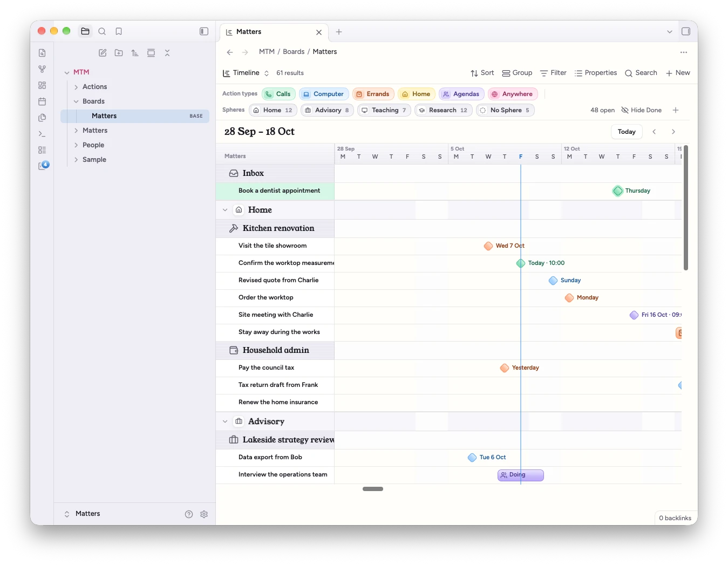Screen dimensions: 728x565
Task: Open the ribbon icon with notification badge
Action: (x=43, y=166)
